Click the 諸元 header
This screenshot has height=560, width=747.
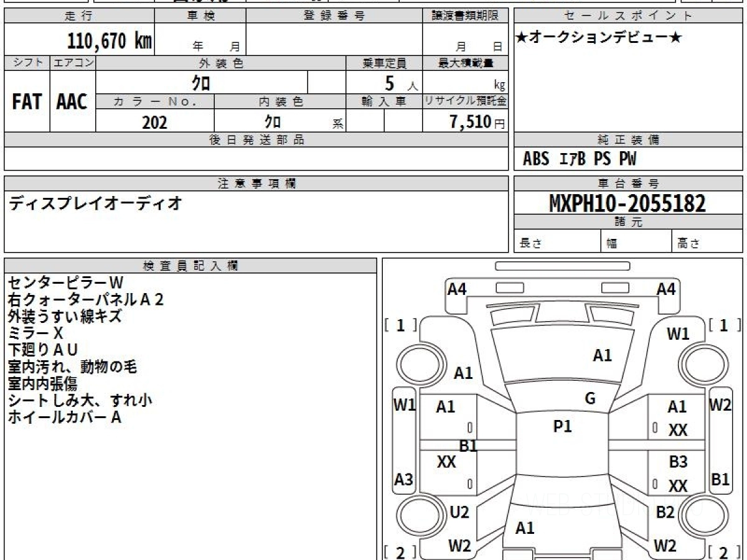[x=628, y=223]
